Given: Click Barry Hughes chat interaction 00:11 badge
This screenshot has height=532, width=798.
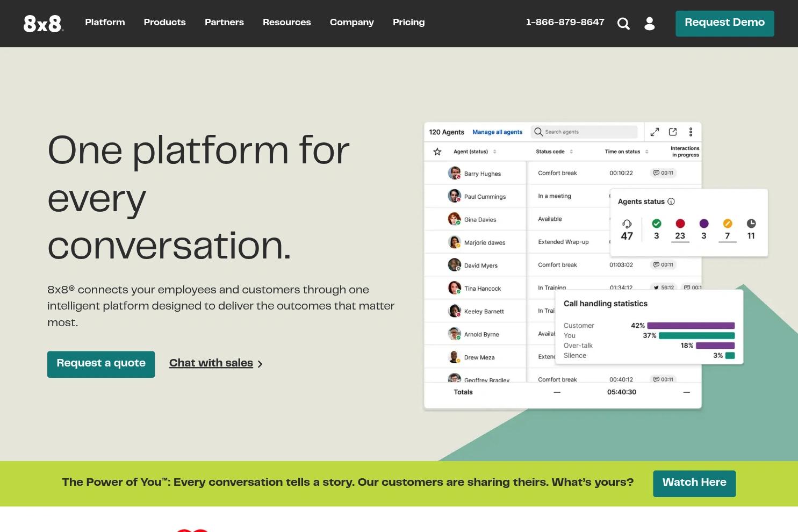Looking at the screenshot, I should [x=663, y=173].
